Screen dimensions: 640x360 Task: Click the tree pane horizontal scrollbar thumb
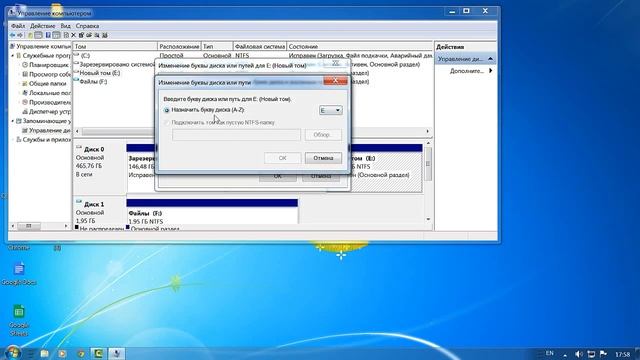[x=29, y=226]
